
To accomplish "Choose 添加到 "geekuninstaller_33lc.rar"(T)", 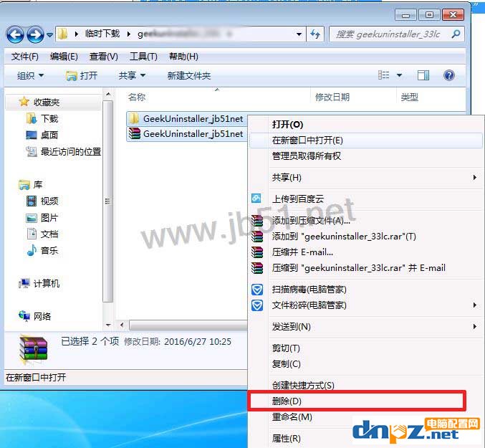I will 366,236.
